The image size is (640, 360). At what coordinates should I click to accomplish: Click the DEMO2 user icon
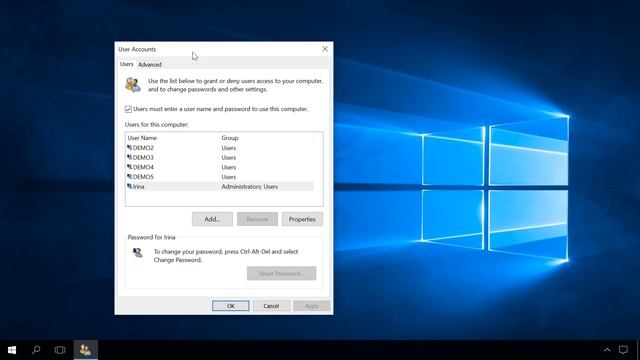coord(129,147)
